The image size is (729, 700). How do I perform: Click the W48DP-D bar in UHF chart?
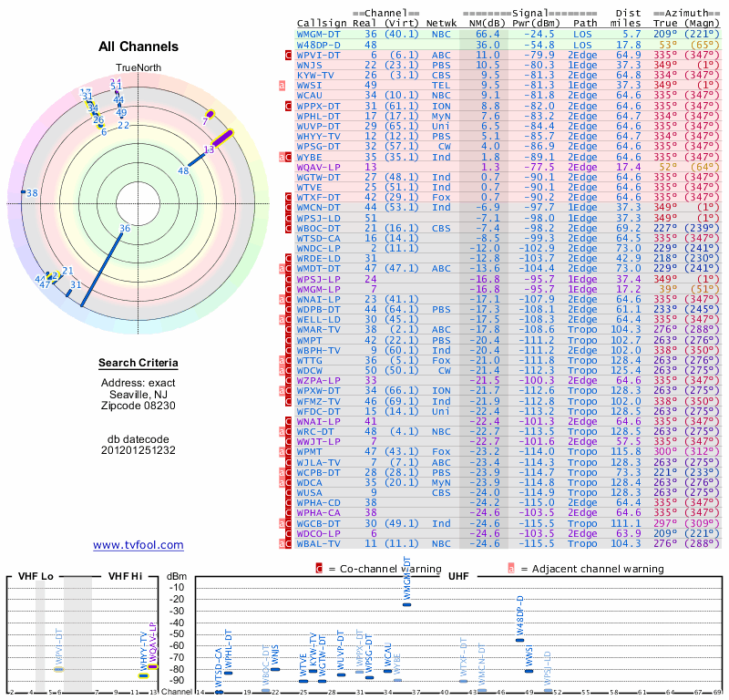(x=518, y=645)
